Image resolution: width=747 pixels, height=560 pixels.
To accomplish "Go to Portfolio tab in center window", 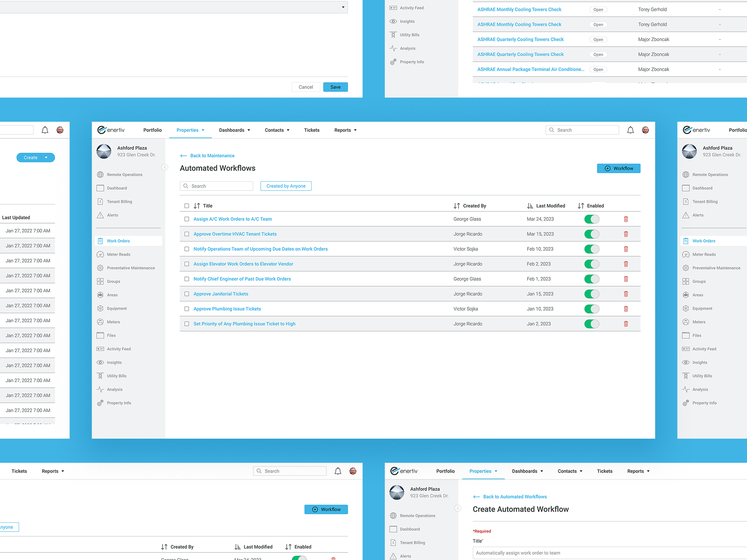I will point(153,130).
